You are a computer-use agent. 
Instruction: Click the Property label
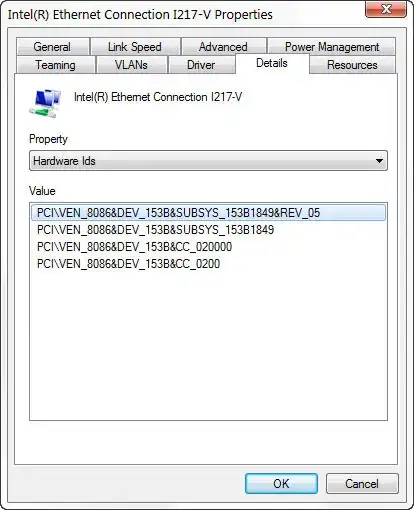pos(48,139)
